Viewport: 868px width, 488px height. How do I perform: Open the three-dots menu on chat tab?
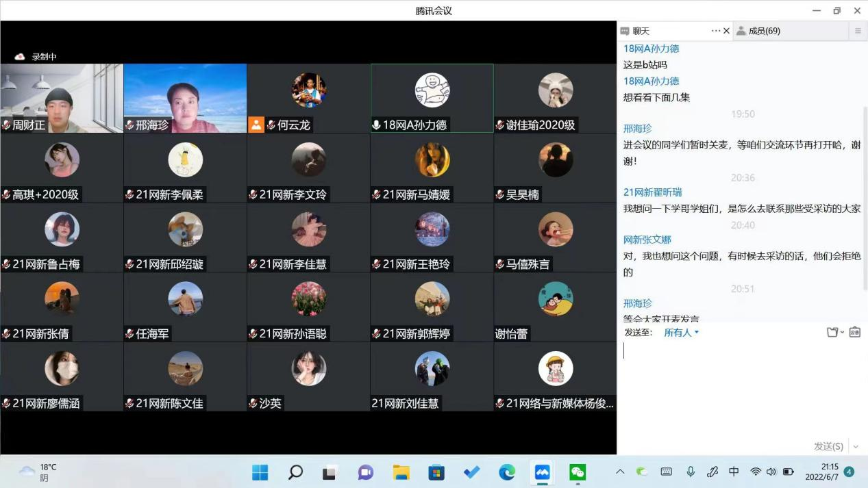(x=716, y=31)
